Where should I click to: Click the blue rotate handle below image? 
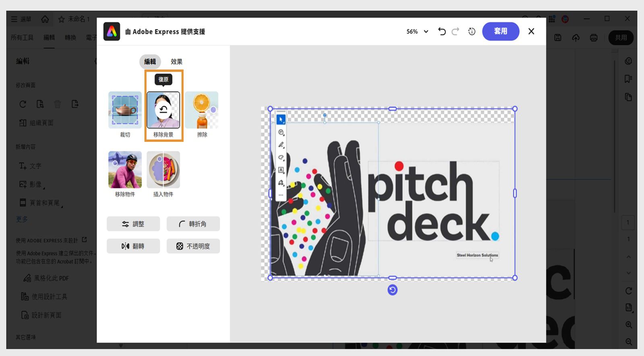click(392, 290)
